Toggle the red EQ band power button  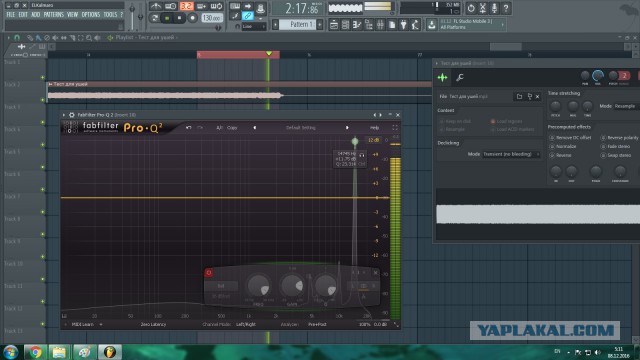pos(209,273)
